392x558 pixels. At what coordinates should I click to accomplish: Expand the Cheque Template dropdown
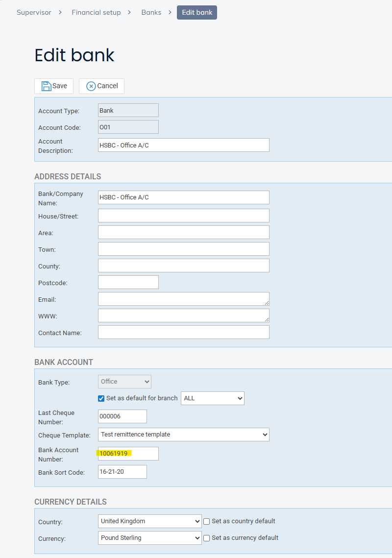click(183, 435)
